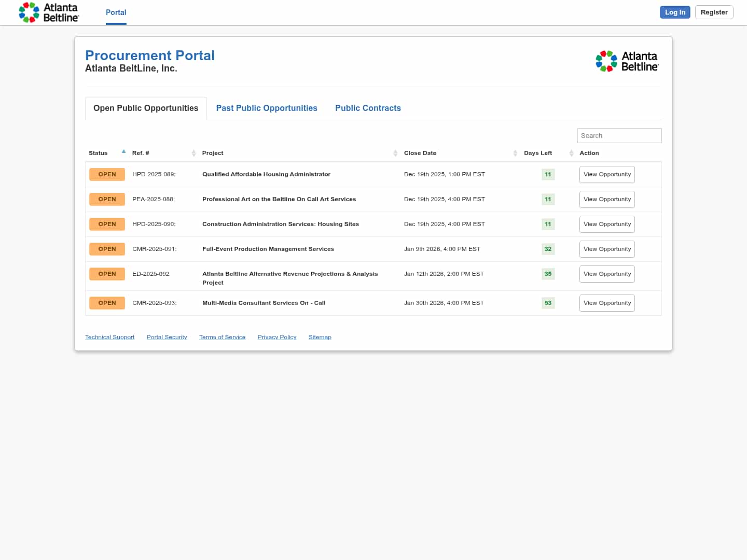Image resolution: width=747 pixels, height=560 pixels.
Task: Select the Open Public Opportunities tab
Action: pyautogui.click(x=146, y=108)
